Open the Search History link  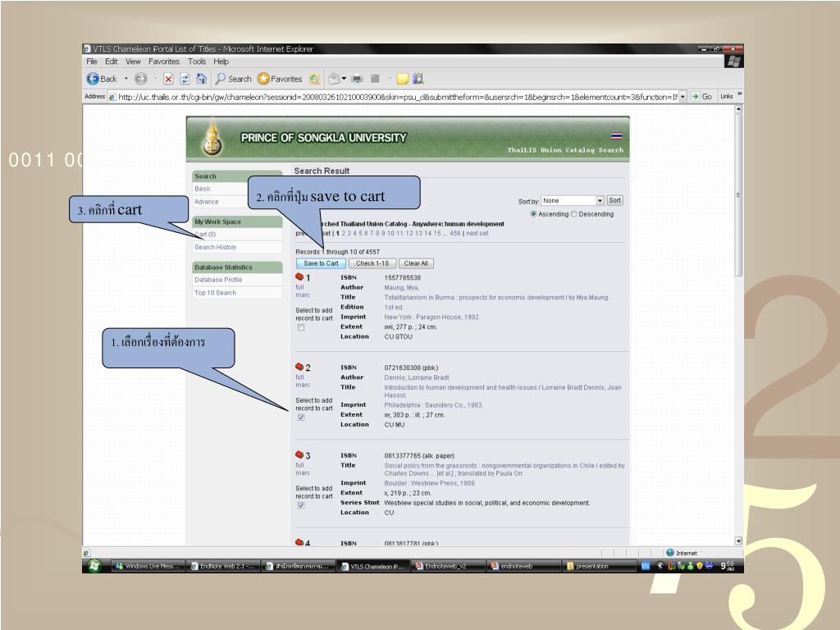216,247
